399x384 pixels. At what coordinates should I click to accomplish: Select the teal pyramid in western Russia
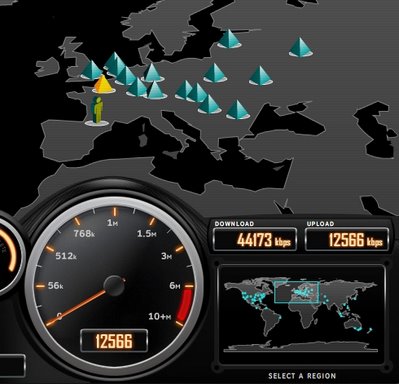(x=261, y=76)
